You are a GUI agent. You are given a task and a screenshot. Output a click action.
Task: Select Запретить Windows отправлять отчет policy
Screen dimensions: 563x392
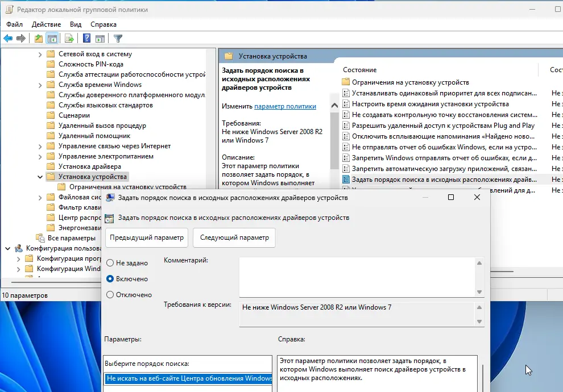pyautogui.click(x=445, y=158)
